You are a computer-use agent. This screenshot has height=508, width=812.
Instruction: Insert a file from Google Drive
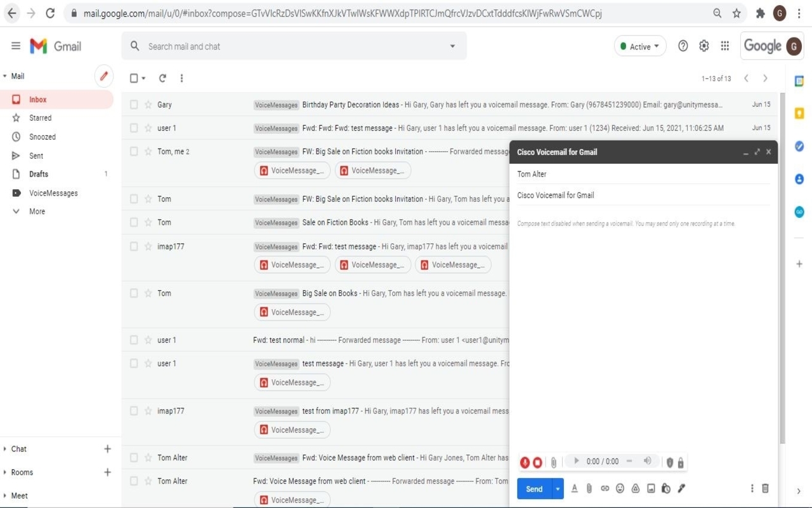tap(635, 488)
